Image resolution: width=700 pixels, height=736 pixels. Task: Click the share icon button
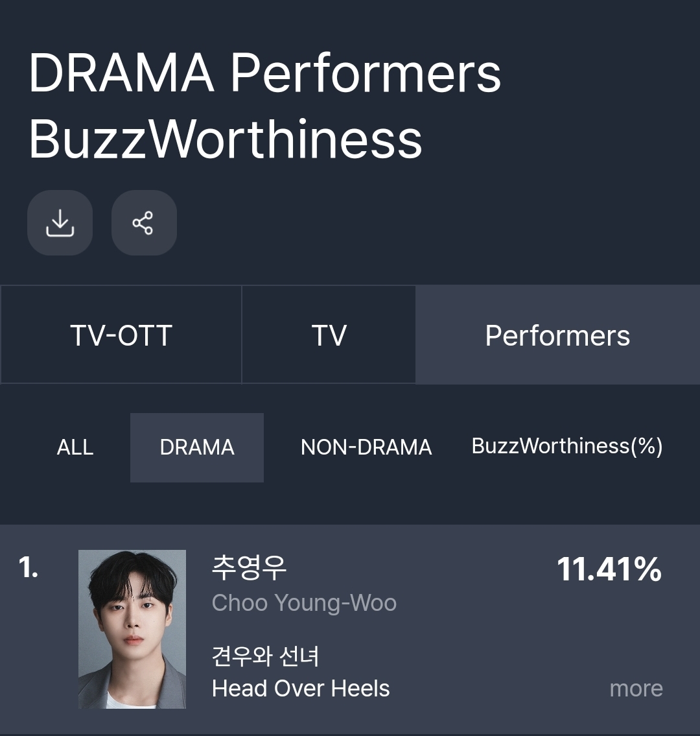[144, 222]
